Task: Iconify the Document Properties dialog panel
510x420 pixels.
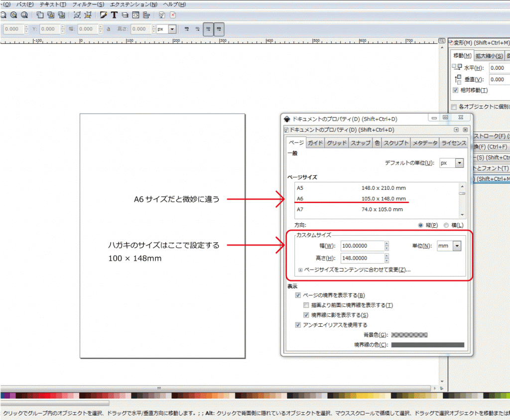Action: point(456,130)
